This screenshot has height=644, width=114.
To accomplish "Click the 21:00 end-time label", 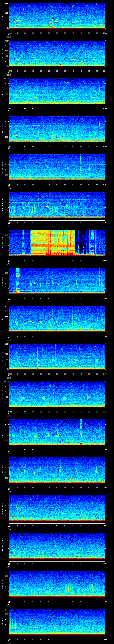I will (x=105, y=260).
